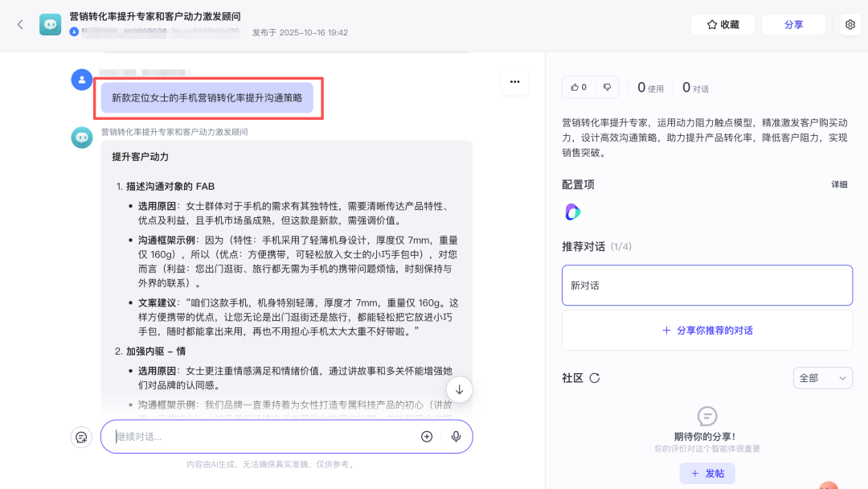The height and width of the screenshot is (489, 868).
Task: Click the bot avatar in the header
Action: pos(50,24)
